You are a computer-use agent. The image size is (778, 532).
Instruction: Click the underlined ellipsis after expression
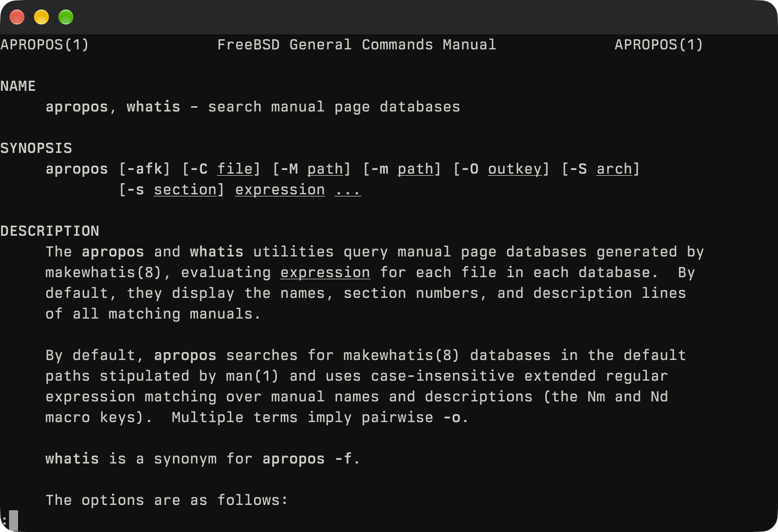click(348, 190)
